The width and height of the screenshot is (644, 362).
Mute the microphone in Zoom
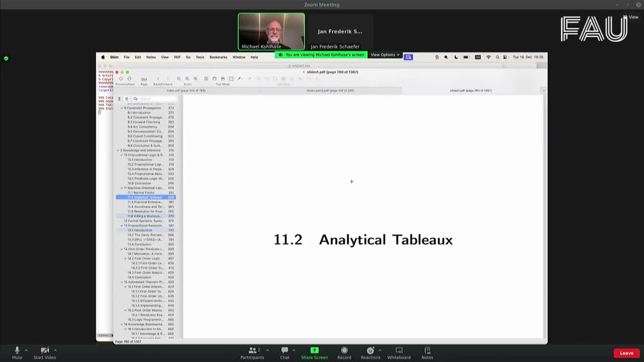click(17, 352)
